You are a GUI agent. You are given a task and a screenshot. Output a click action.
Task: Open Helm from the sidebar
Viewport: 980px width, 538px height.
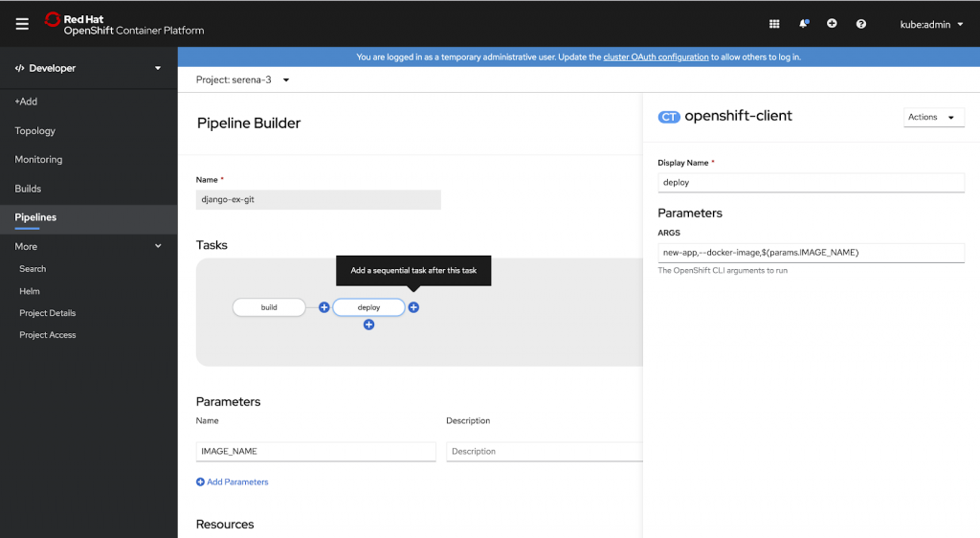[30, 291]
